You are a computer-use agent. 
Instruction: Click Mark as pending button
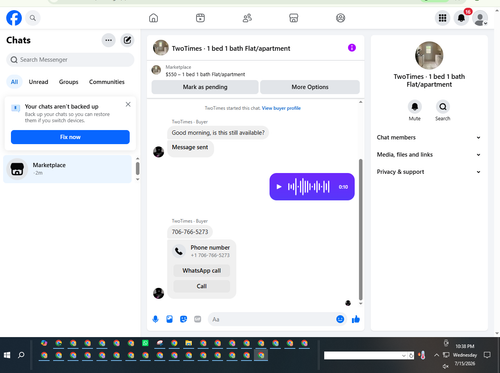pyautogui.click(x=205, y=87)
